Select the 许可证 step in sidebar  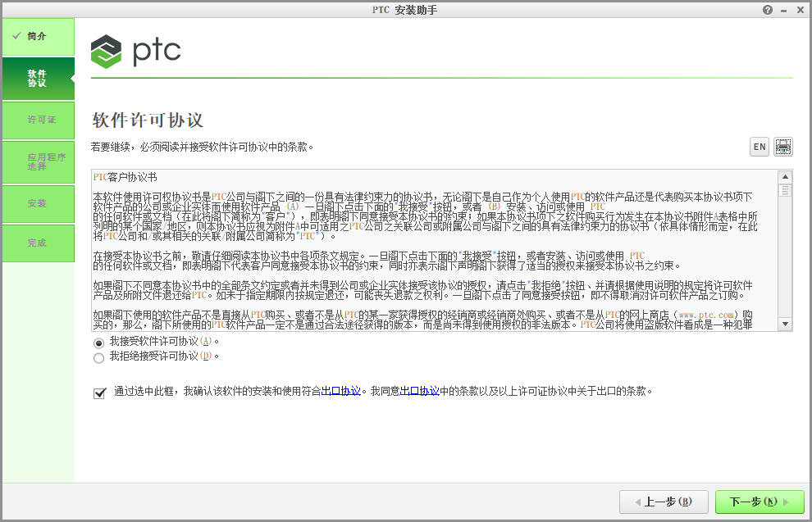pos(39,120)
